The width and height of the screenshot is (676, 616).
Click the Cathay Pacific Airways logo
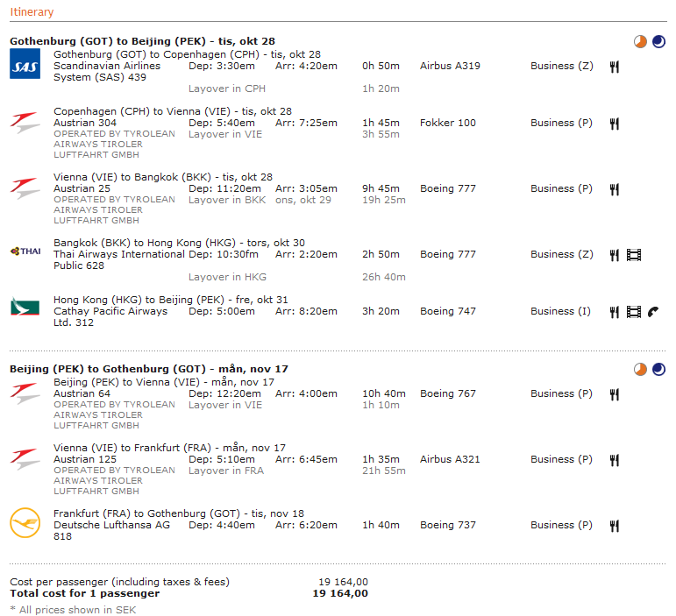coord(25,308)
